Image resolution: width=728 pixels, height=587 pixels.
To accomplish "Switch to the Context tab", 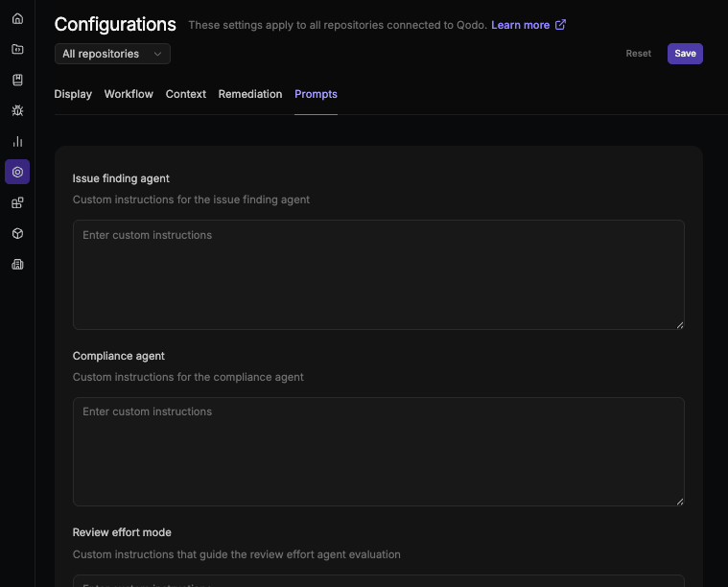I will point(186,94).
